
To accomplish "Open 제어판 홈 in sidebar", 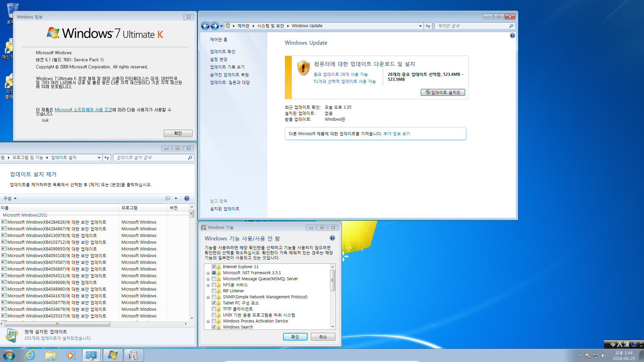I will (219, 40).
